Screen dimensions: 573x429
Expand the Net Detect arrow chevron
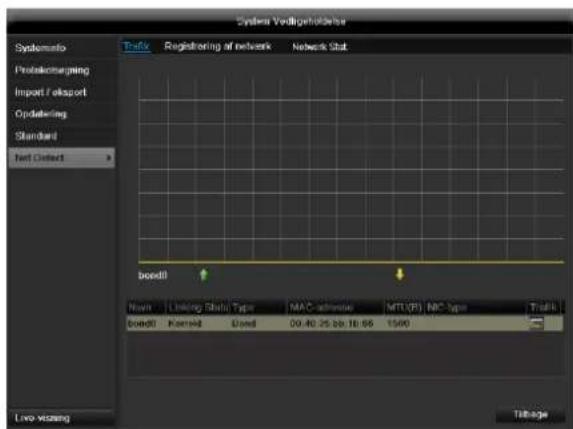pos(109,158)
